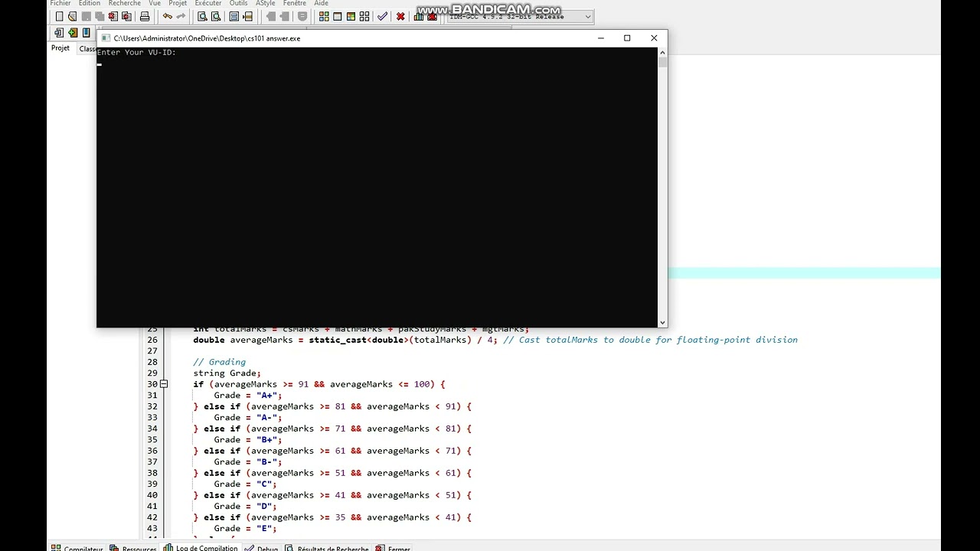This screenshot has height=551, width=980.
Task: Click the Grade = "A+" code line
Action: click(248, 396)
